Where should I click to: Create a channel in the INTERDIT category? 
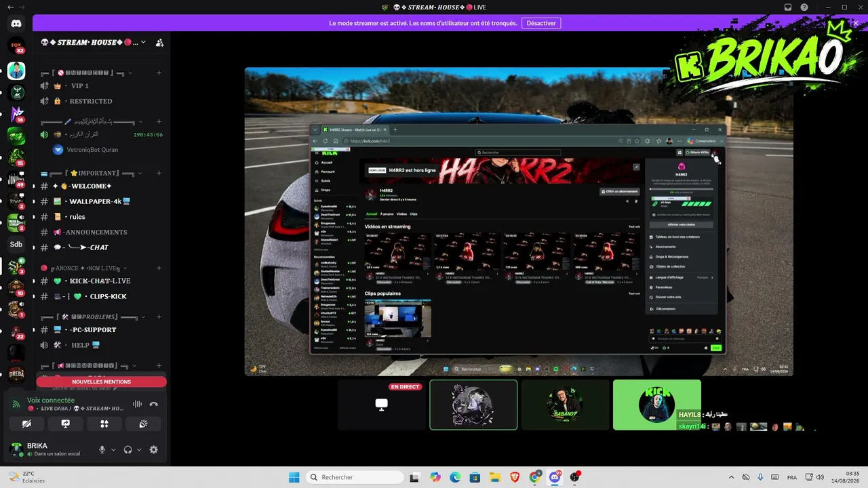point(159,73)
